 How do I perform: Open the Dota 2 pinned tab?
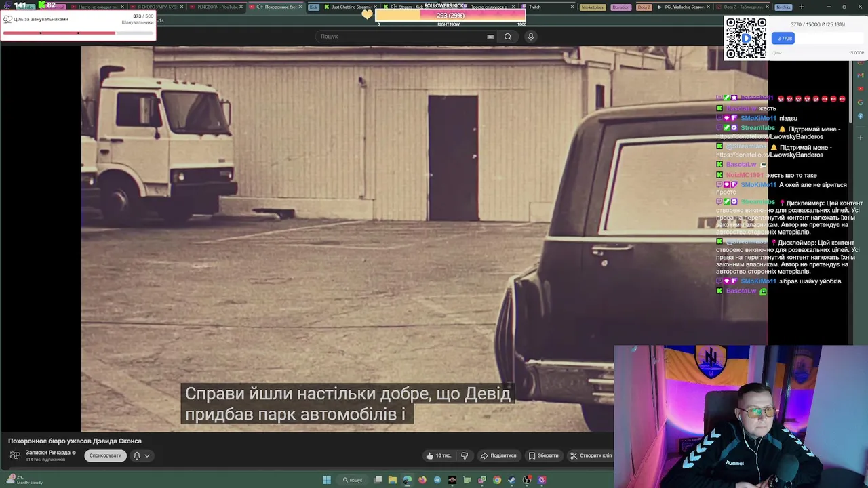644,7
